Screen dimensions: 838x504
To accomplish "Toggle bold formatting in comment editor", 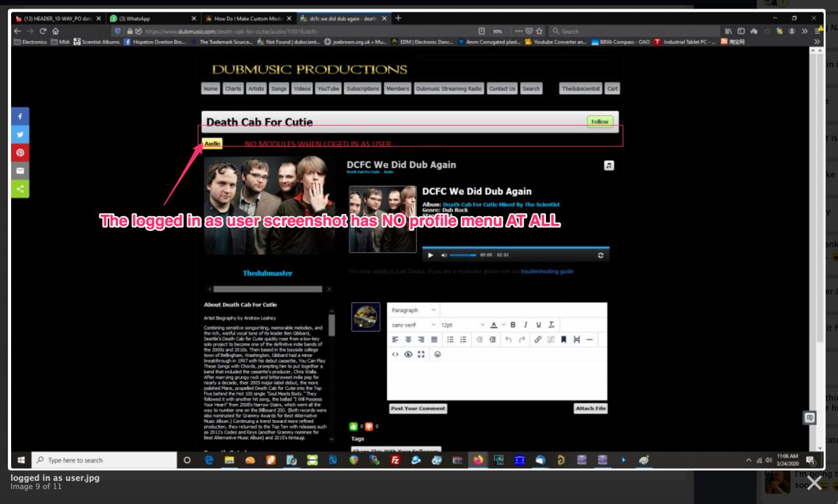I will click(x=514, y=325).
